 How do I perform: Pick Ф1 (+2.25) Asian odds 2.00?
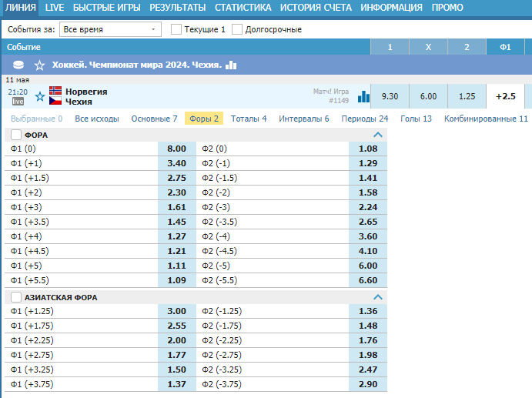[x=177, y=340]
